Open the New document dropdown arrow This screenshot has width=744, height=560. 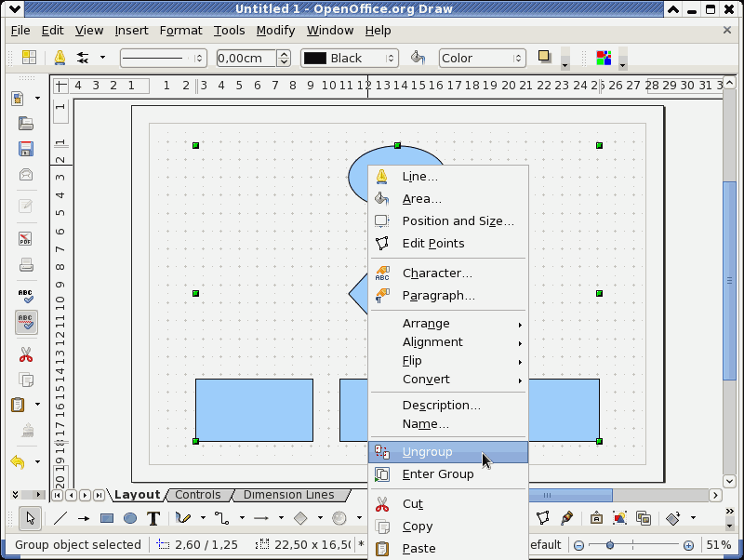point(37,99)
